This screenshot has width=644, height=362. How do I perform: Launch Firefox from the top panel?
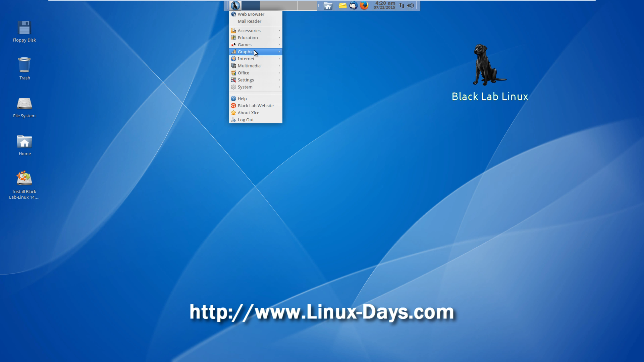pyautogui.click(x=364, y=5)
